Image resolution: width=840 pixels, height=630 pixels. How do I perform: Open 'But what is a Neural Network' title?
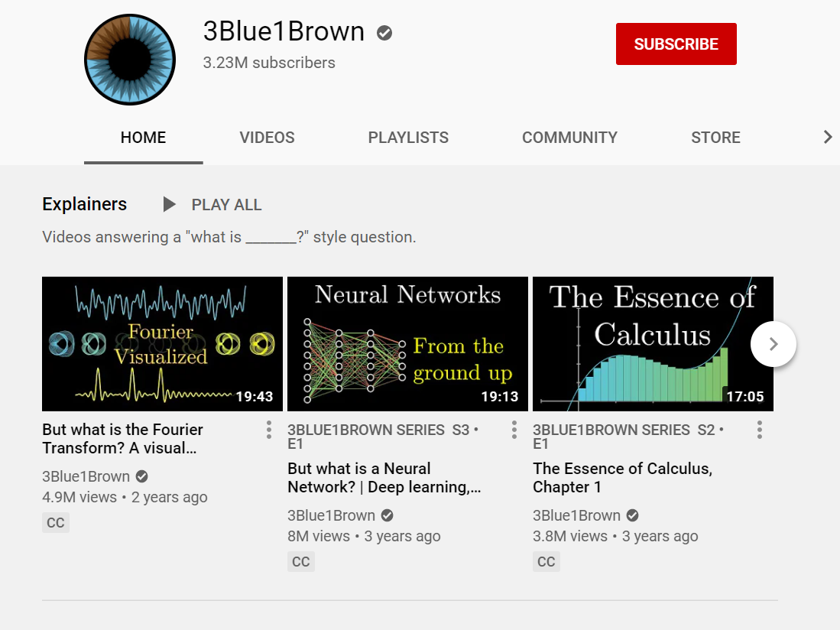pos(384,478)
